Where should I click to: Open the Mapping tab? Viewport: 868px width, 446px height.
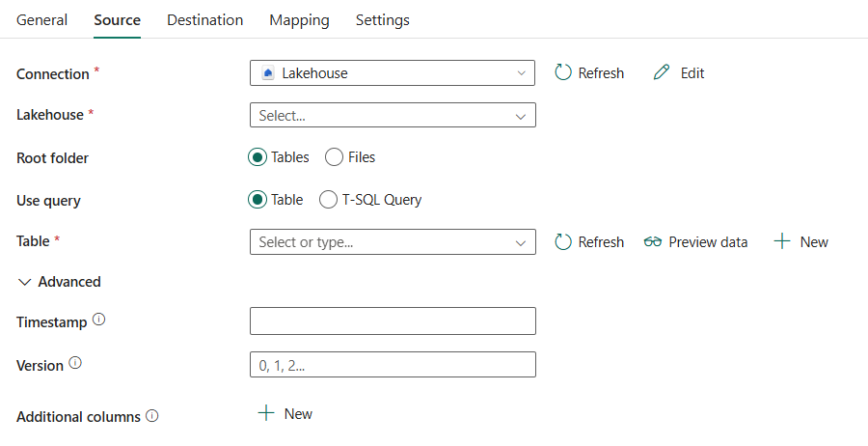click(299, 20)
